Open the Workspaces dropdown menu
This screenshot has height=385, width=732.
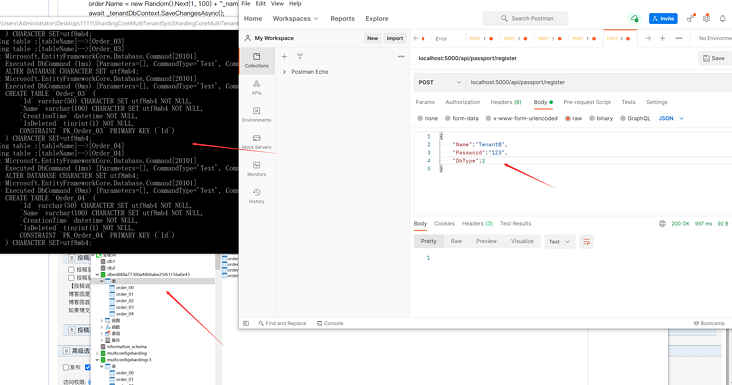[295, 19]
